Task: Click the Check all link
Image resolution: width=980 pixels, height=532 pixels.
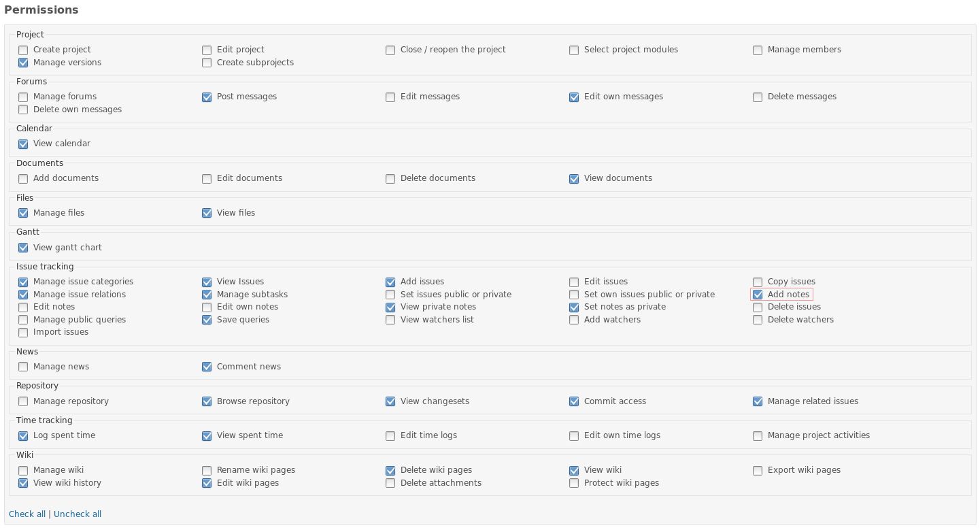Action: (27, 514)
